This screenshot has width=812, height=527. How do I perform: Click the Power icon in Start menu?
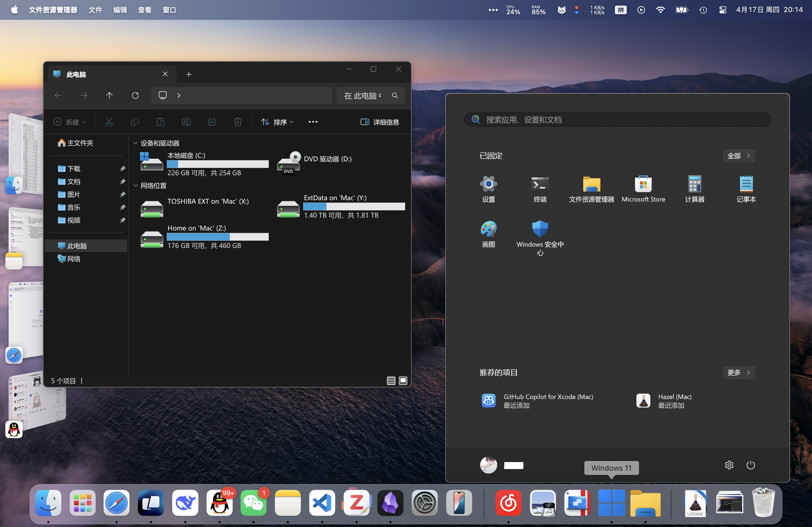750,465
